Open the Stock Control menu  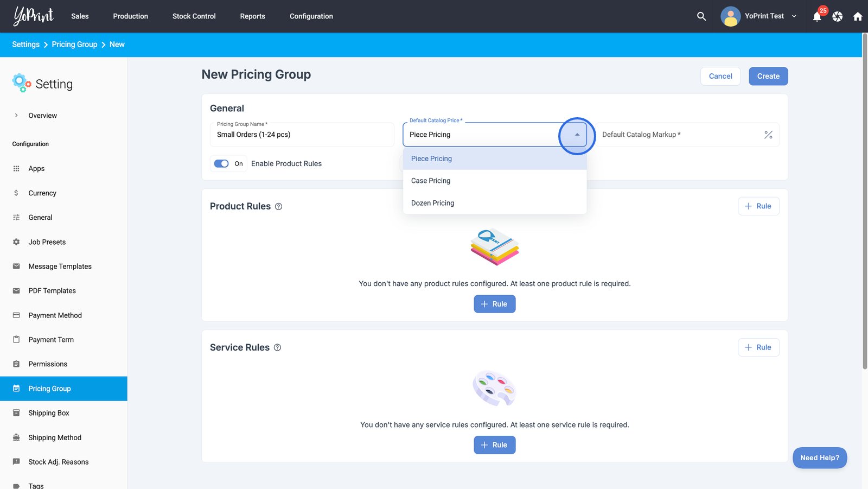pos(194,16)
